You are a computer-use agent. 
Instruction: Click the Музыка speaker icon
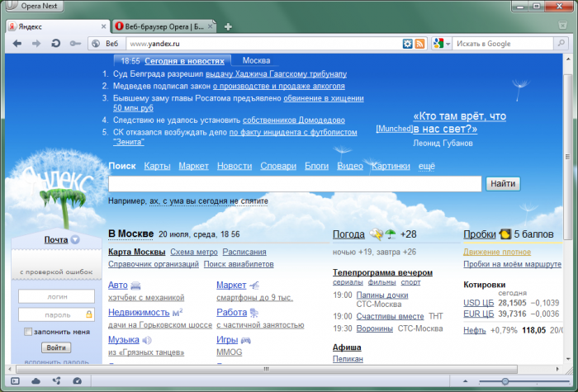coord(147,340)
